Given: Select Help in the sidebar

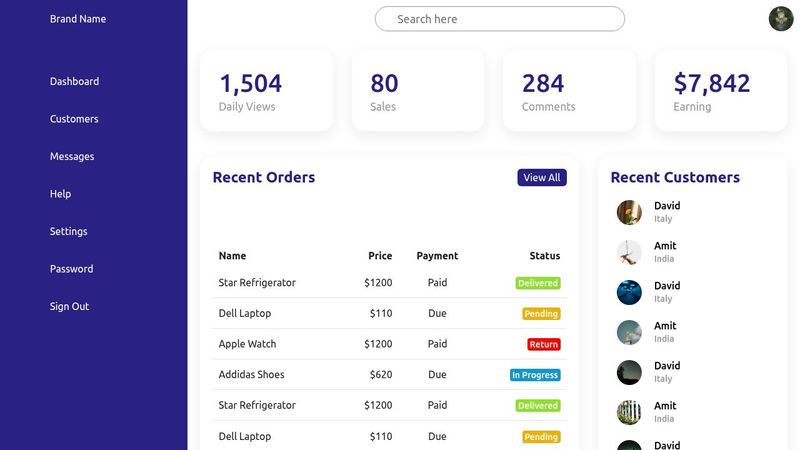Looking at the screenshot, I should [60, 194].
